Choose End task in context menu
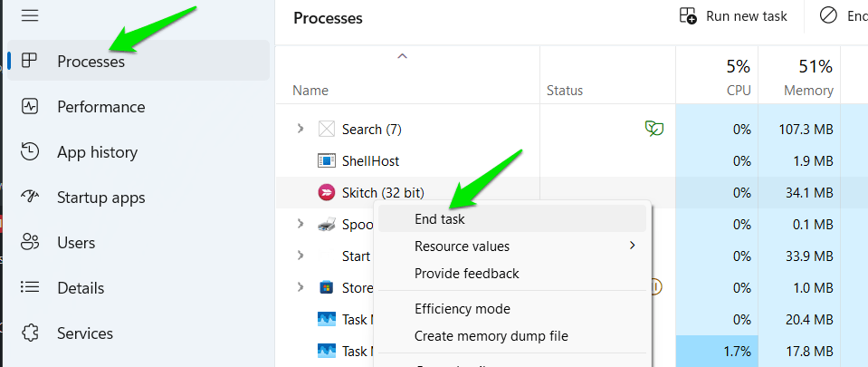Image resolution: width=868 pixels, height=367 pixels. [x=440, y=218]
